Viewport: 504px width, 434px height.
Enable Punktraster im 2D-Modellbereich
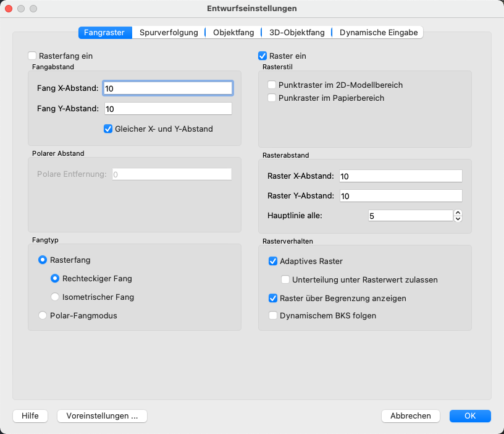point(272,85)
